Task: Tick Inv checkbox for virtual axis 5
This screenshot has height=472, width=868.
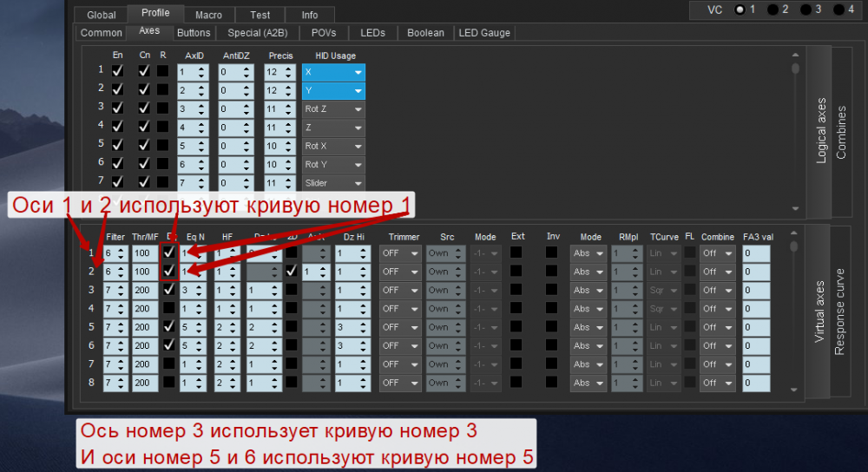Action: 551,326
